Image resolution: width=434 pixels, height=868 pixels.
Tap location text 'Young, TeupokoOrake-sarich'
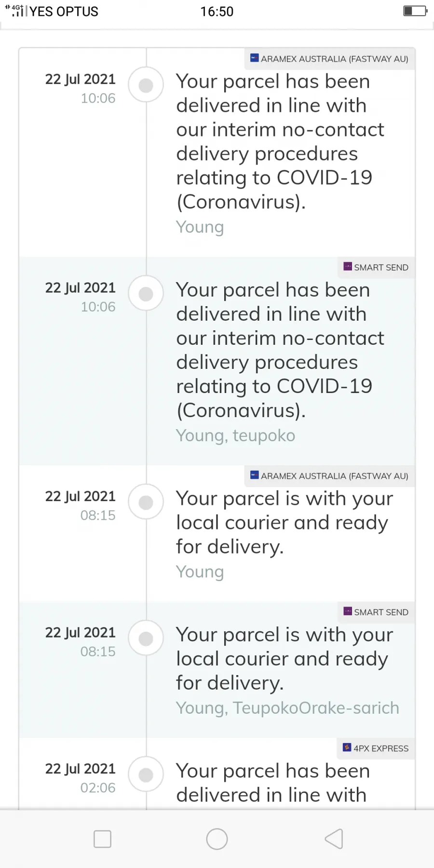pyautogui.click(x=288, y=708)
